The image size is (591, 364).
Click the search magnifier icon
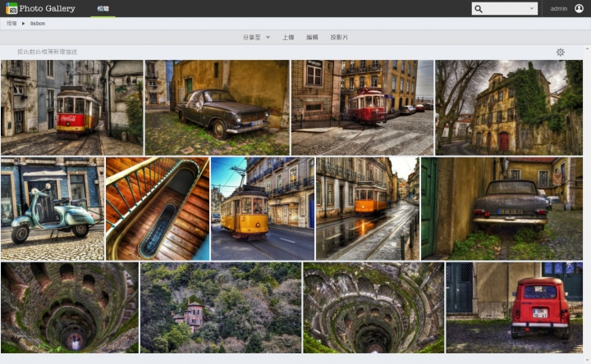coord(479,9)
